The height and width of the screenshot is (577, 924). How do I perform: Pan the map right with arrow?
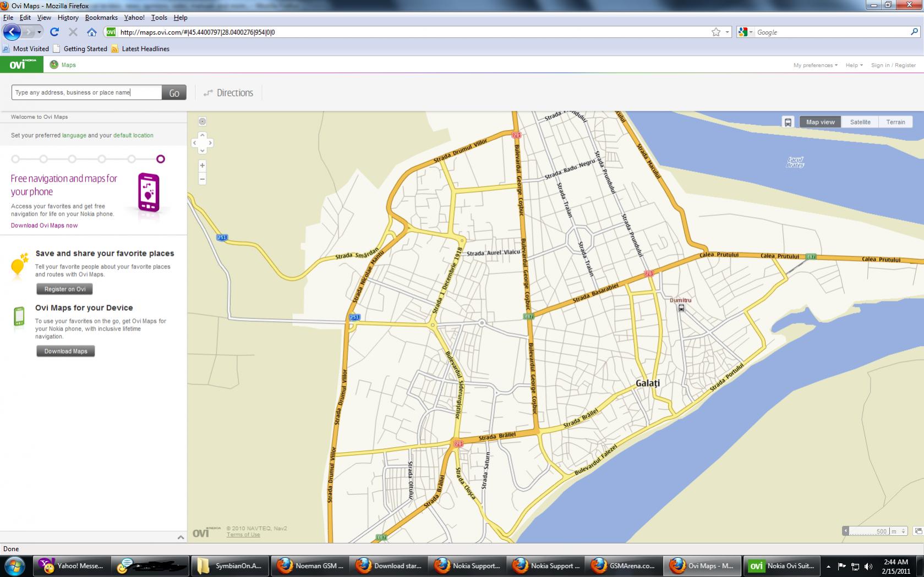pos(210,143)
